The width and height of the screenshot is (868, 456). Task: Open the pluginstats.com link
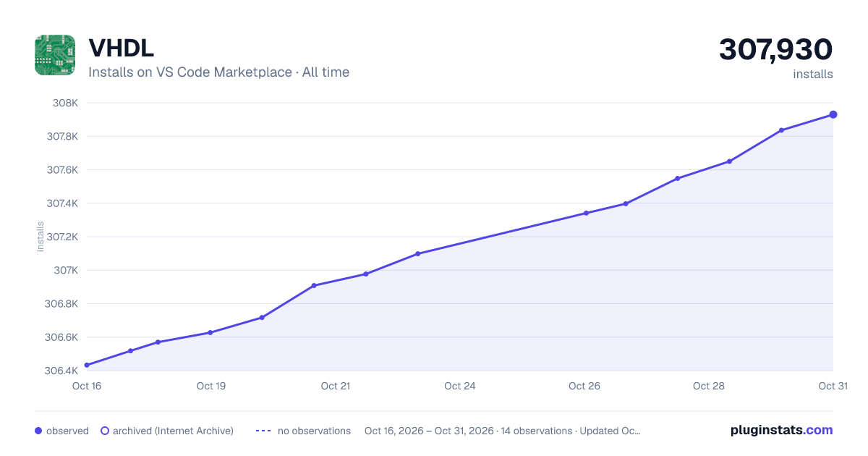pyautogui.click(x=782, y=430)
